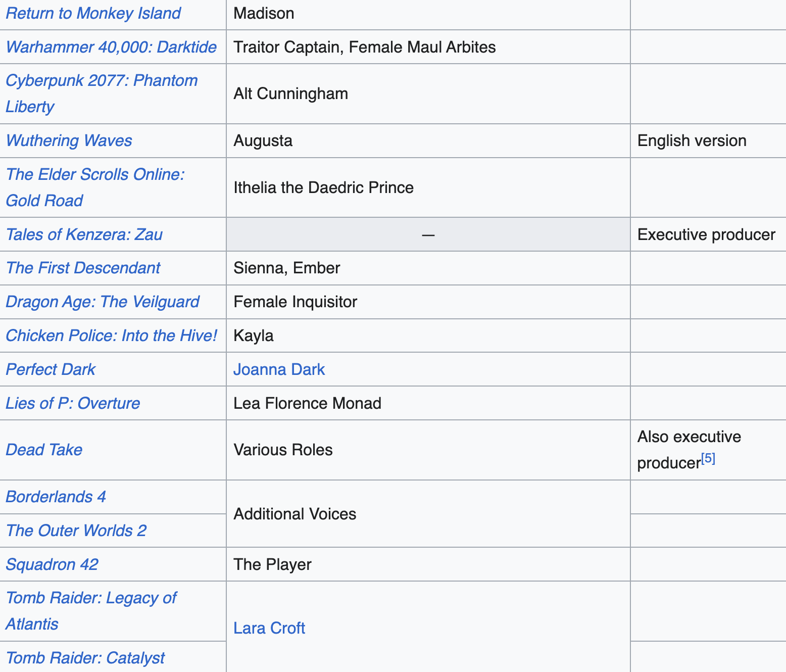The width and height of the screenshot is (786, 672).
Task: Open the Wuthering Waves article link
Action: pos(69,140)
